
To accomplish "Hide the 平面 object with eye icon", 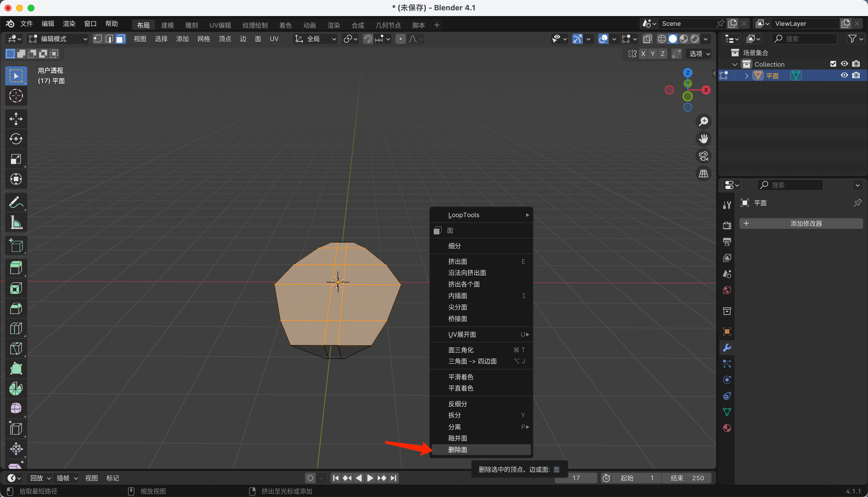I will [x=844, y=76].
